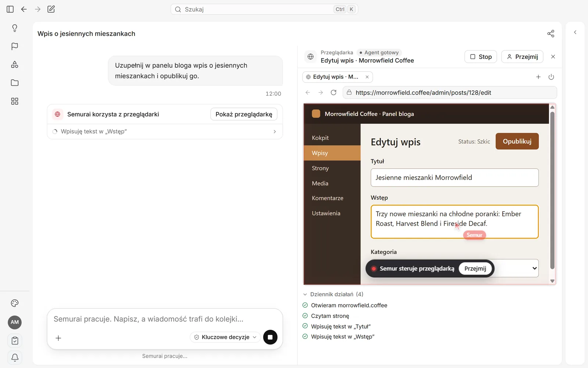This screenshot has width=588, height=368.
Task: Open the folder icon in sidebar
Action: click(15, 83)
